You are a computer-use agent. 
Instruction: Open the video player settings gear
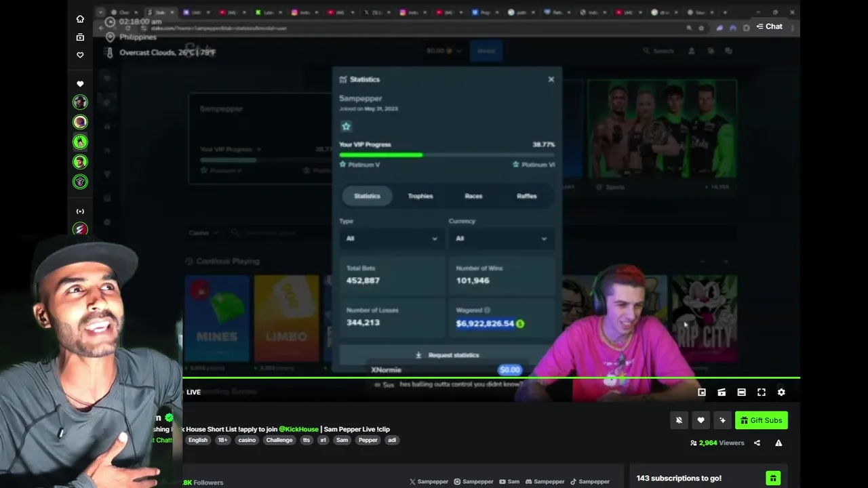[x=781, y=392]
